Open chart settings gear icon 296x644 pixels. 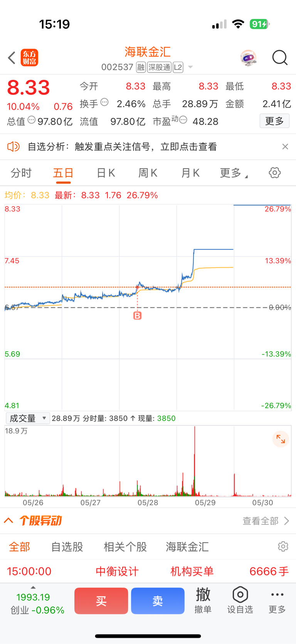click(x=275, y=172)
